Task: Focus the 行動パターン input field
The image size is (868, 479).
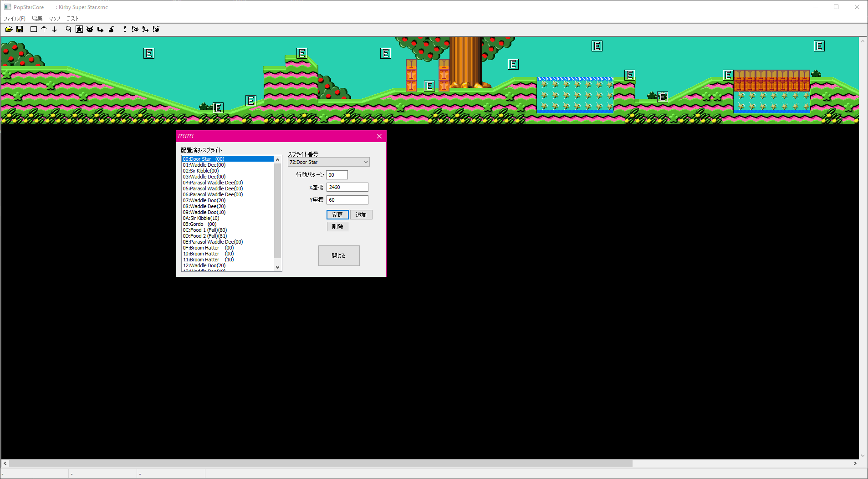Action: click(x=337, y=175)
